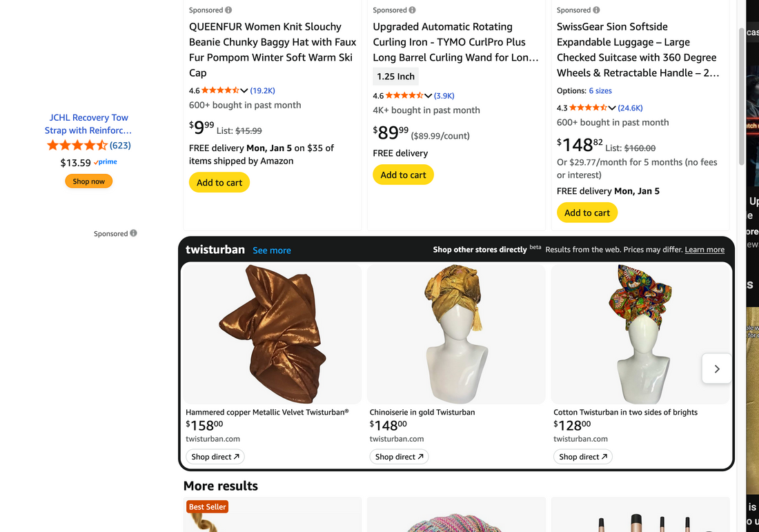Click the Sponsored info icon in left sidebar

133,233
